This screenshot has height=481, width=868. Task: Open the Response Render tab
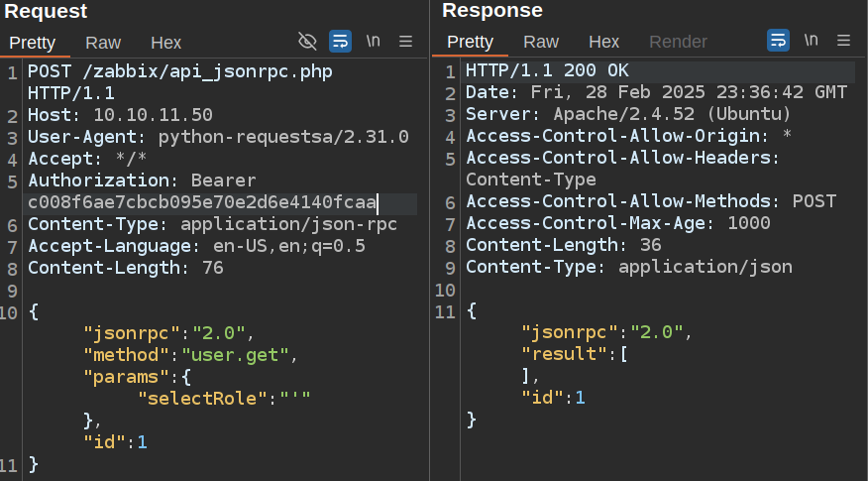click(678, 42)
